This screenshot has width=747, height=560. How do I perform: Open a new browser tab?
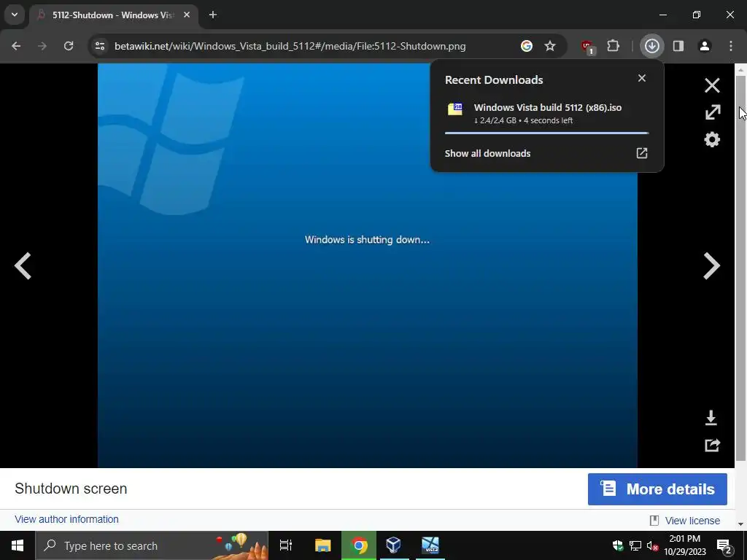pyautogui.click(x=213, y=15)
